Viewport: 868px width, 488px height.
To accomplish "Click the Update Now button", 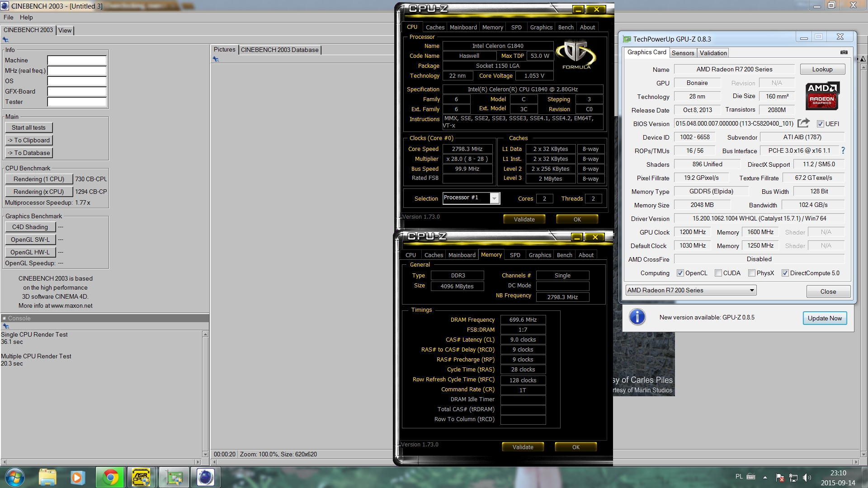I will 825,318.
